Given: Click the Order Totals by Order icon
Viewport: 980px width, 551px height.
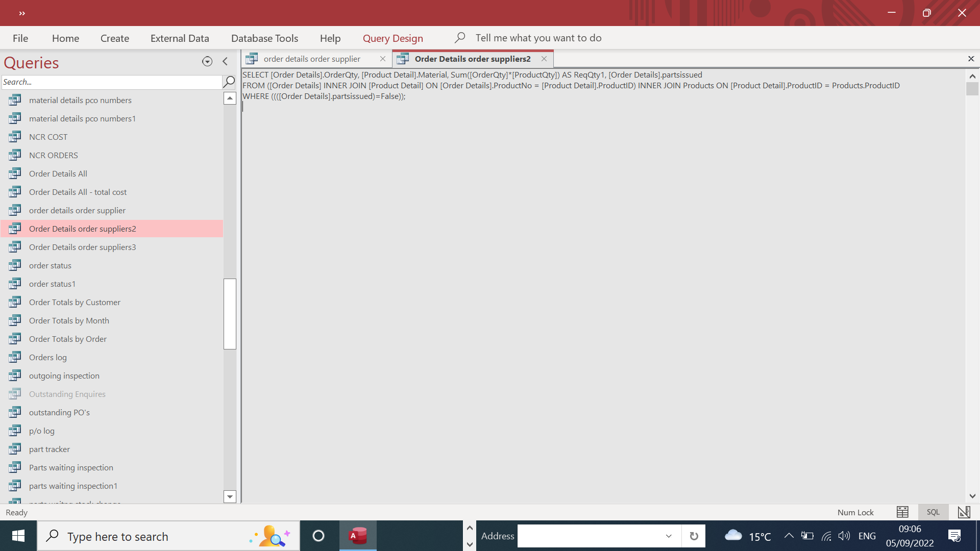Looking at the screenshot, I should [x=15, y=339].
